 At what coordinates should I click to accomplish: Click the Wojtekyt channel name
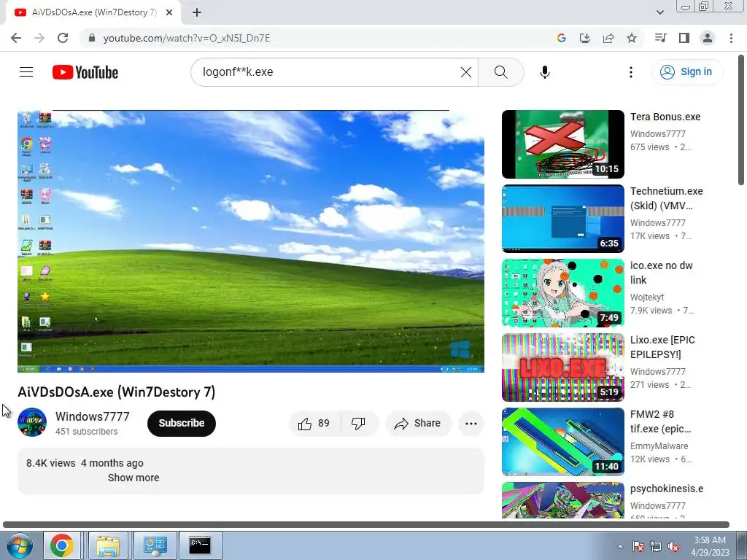click(x=647, y=297)
